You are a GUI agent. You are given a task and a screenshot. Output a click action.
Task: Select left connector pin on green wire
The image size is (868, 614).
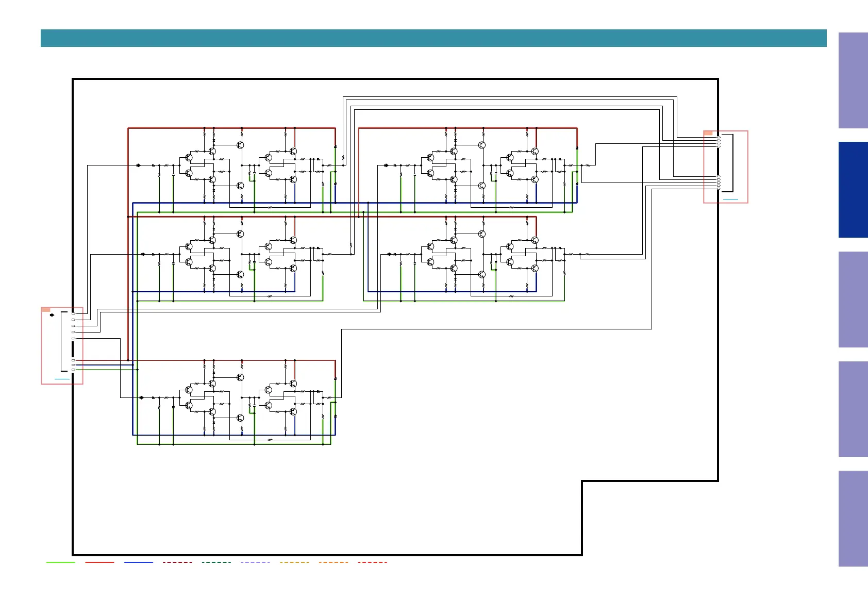click(73, 370)
